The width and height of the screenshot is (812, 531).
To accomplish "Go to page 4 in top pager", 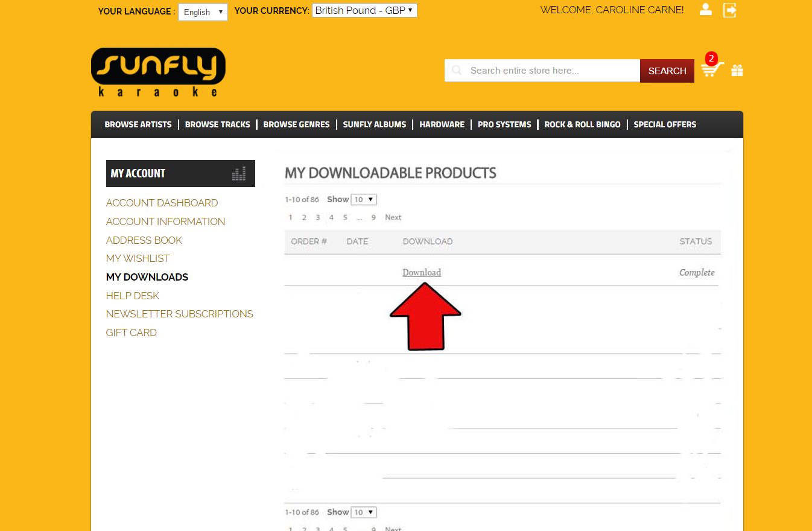I will pos(331,217).
